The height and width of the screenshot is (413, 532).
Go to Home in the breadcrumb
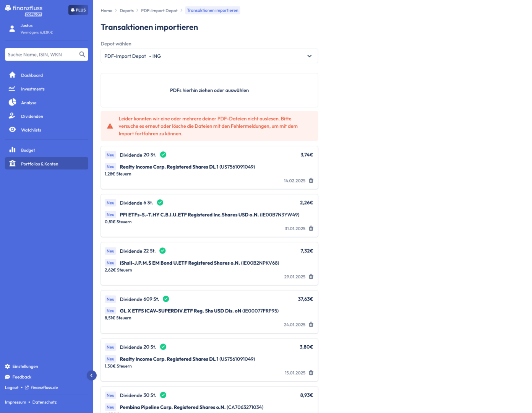tap(106, 11)
